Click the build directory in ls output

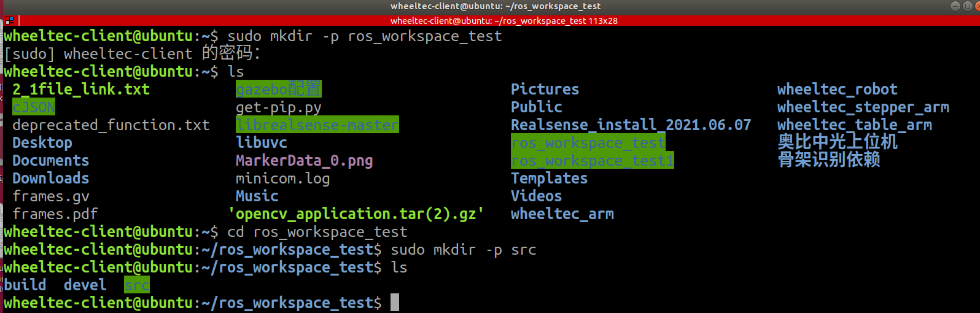pos(25,285)
